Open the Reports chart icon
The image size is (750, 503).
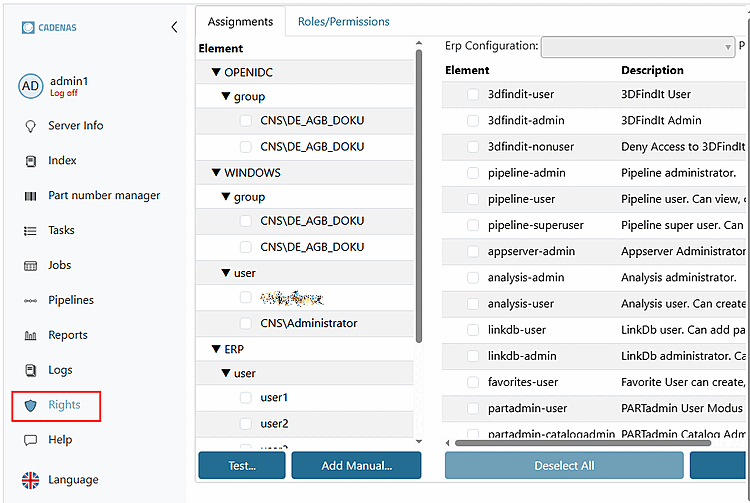[x=30, y=336]
